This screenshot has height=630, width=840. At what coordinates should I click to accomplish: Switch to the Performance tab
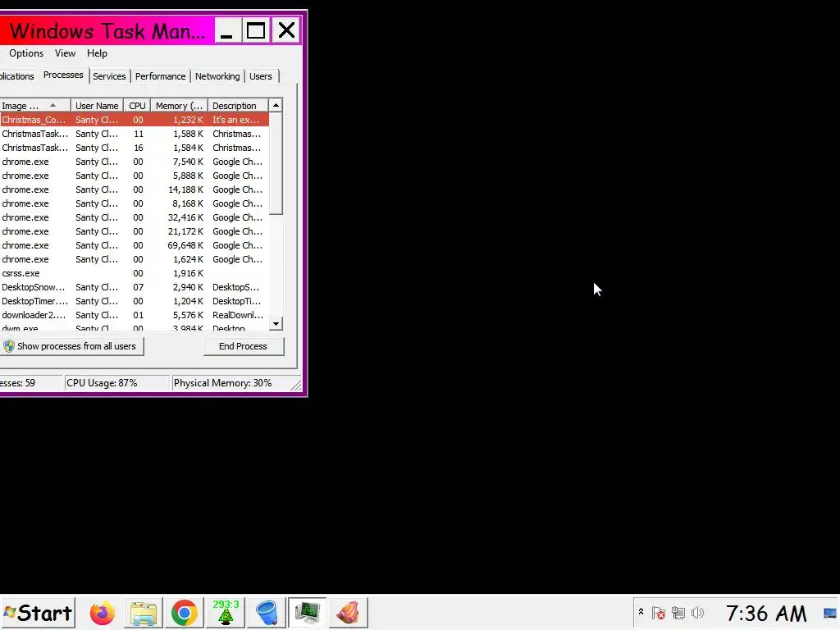(x=160, y=76)
